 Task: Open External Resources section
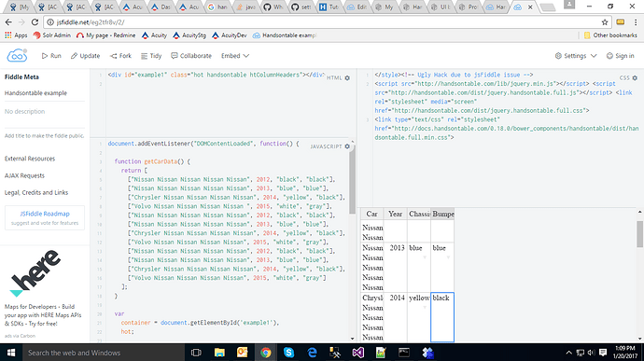tap(30, 159)
